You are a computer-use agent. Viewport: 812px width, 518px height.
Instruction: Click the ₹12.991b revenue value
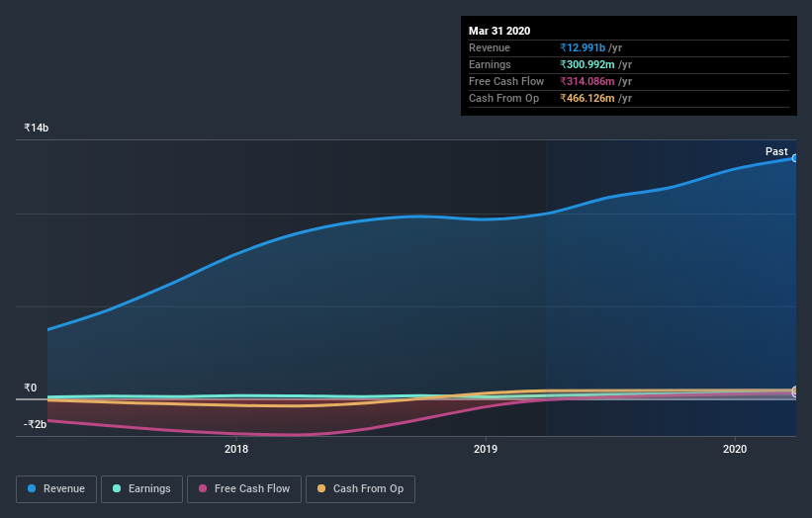(x=583, y=47)
